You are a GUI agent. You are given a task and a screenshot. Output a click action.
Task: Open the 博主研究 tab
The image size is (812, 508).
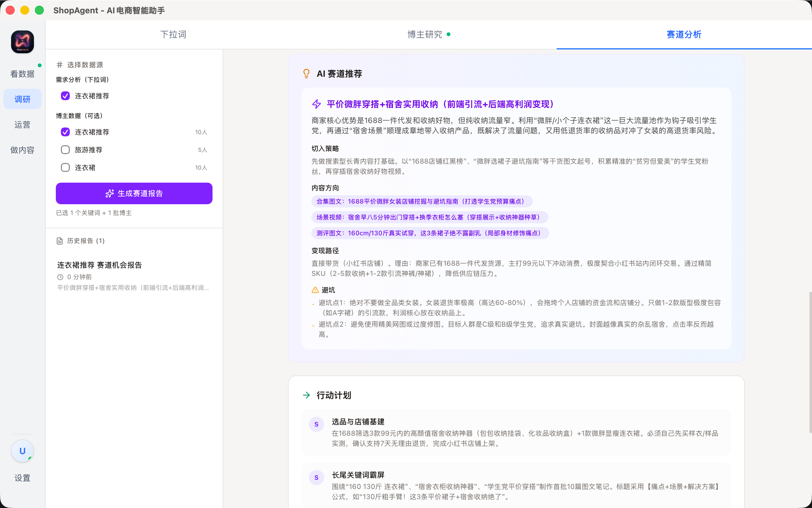tap(425, 34)
